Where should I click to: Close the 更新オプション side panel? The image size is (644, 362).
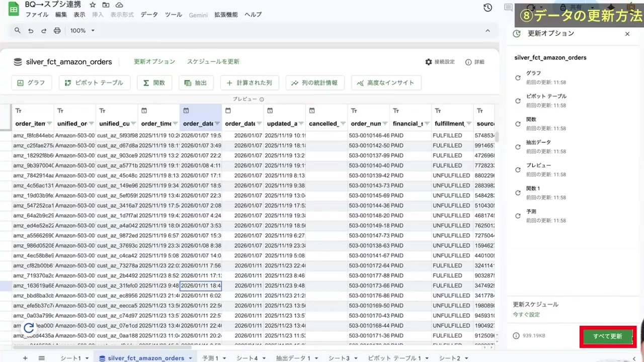pos(627,34)
